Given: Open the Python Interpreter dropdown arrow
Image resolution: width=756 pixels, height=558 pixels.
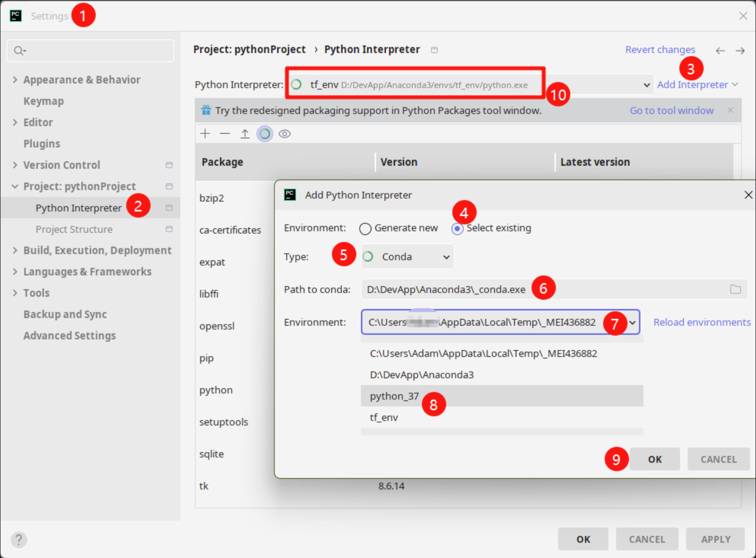Looking at the screenshot, I should coord(646,85).
